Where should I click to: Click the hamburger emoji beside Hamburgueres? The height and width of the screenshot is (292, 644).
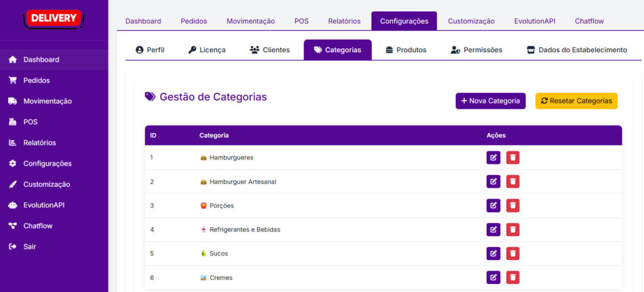pos(203,158)
